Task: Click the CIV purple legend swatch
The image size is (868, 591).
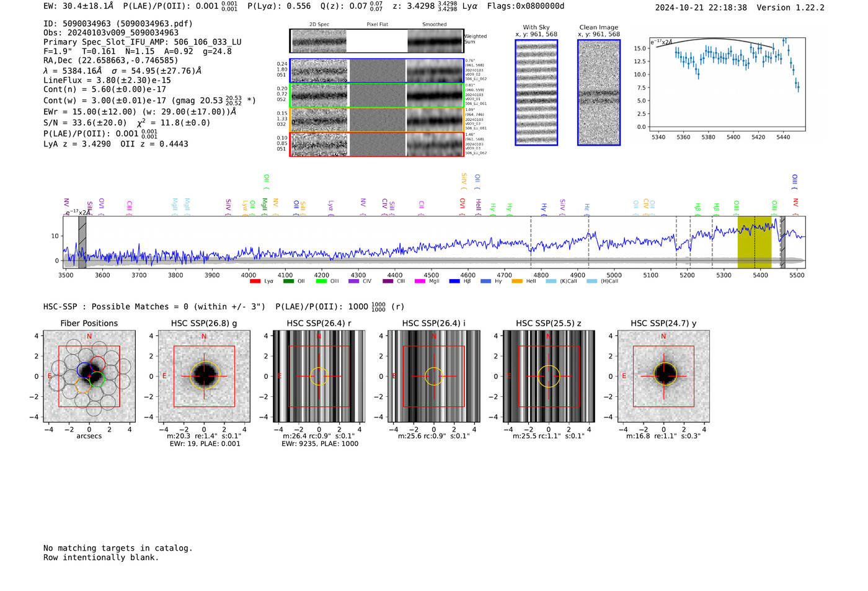Action: click(354, 282)
